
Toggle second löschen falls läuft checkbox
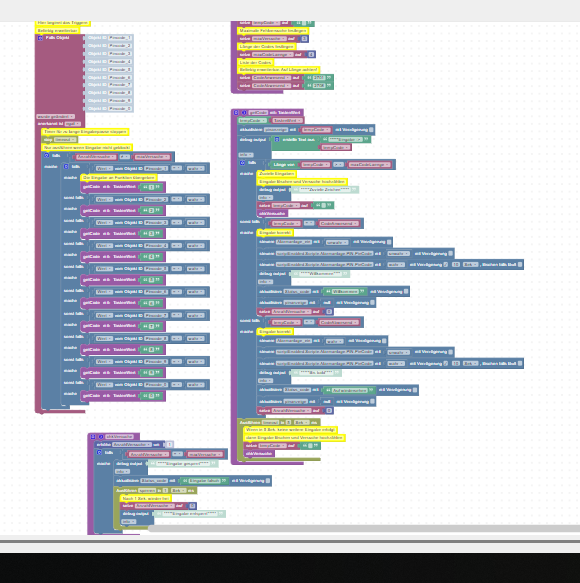[520, 363]
